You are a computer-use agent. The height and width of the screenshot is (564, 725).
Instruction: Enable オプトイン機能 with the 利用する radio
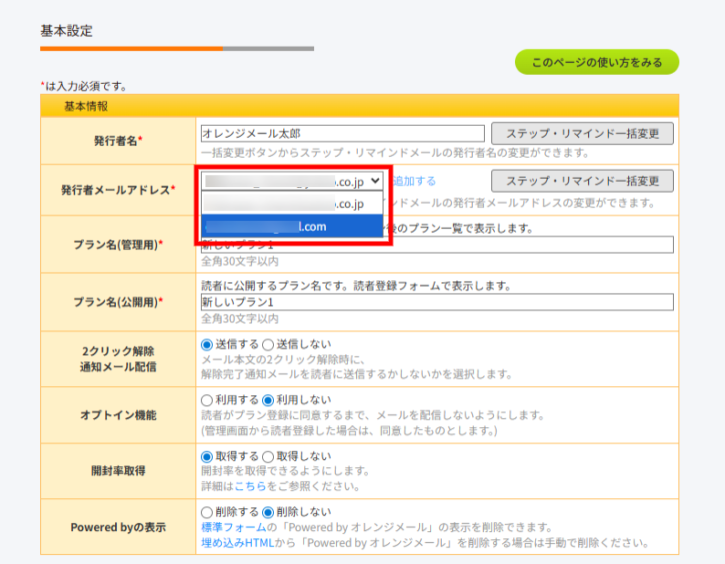[x=207, y=400]
